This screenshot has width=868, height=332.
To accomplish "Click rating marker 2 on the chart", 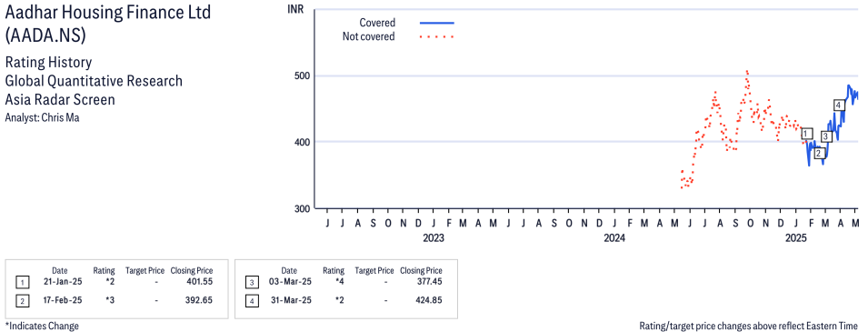I will [820, 154].
